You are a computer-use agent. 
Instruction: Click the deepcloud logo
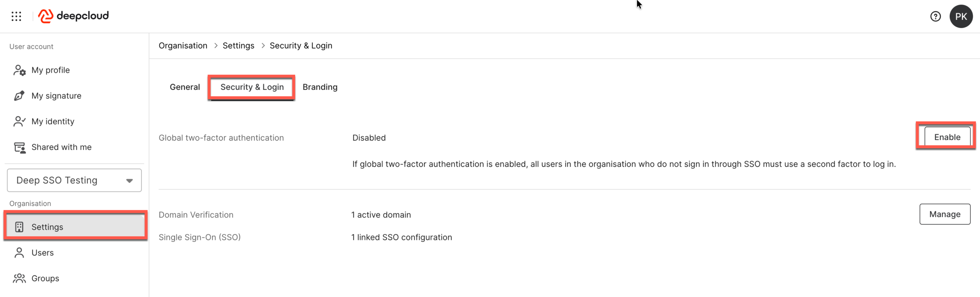tap(73, 16)
